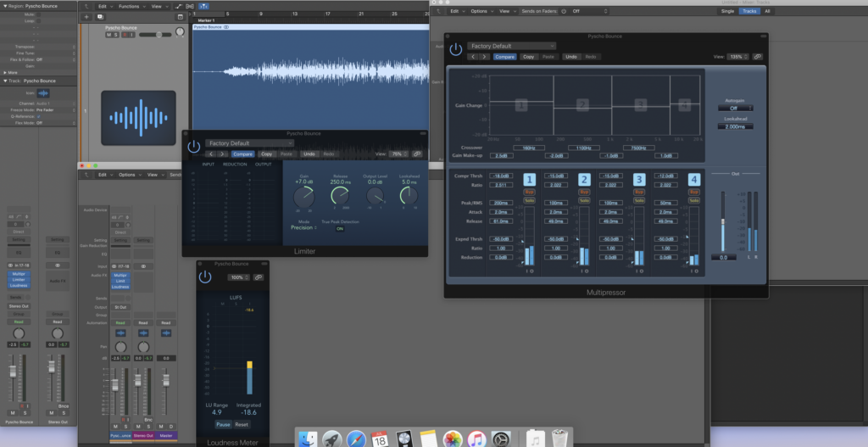Toggle automation view icon in tracks toolbar
The width and height of the screenshot is (868, 447).
(x=179, y=6)
